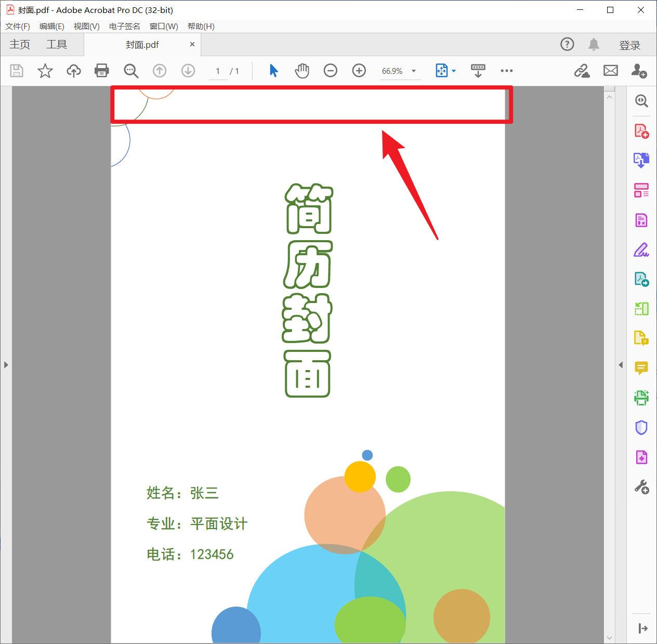Click the 登录 sign-in button
The image size is (657, 644).
(629, 45)
